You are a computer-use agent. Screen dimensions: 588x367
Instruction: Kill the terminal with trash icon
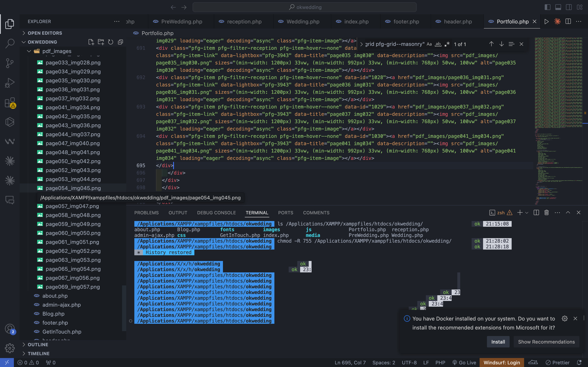pyautogui.click(x=546, y=213)
